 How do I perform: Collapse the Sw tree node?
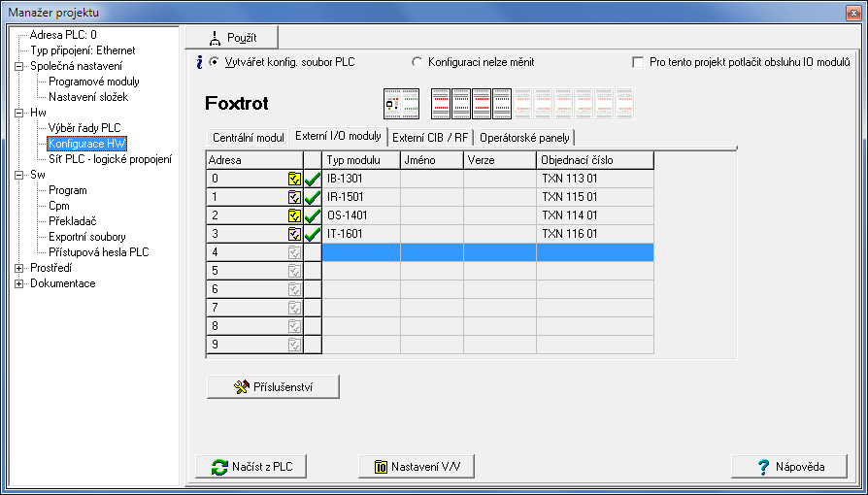point(19,175)
